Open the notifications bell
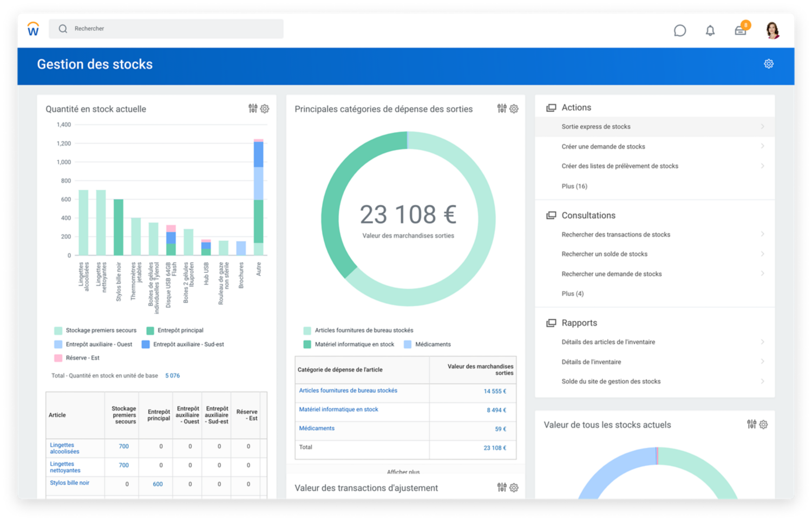Image resolution: width=812 pixels, height=521 pixels. coord(710,31)
